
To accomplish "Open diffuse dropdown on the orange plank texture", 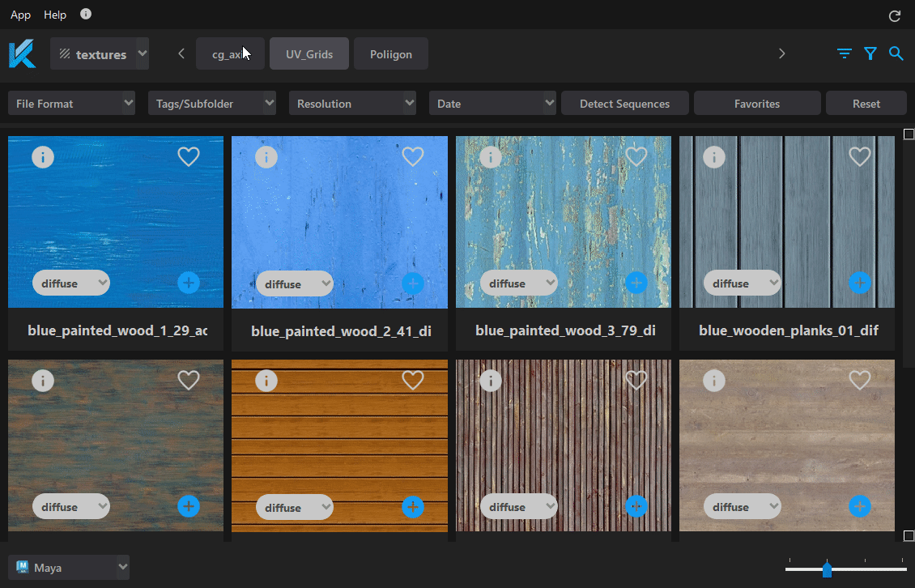I will 295,507.
